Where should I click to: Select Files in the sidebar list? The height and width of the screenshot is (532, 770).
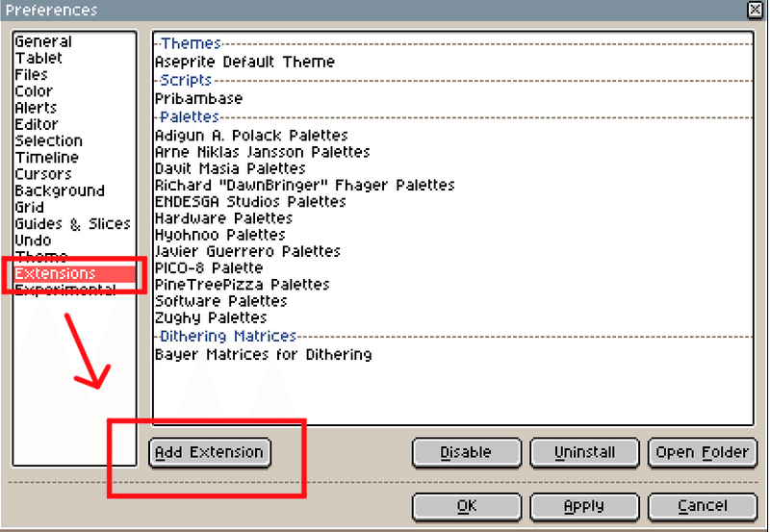click(x=75, y=75)
